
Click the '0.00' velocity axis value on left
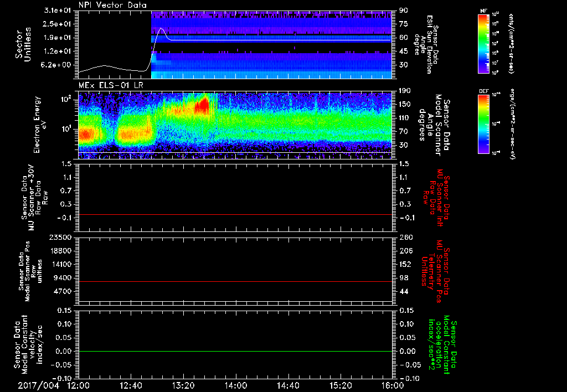pyautogui.click(x=65, y=351)
